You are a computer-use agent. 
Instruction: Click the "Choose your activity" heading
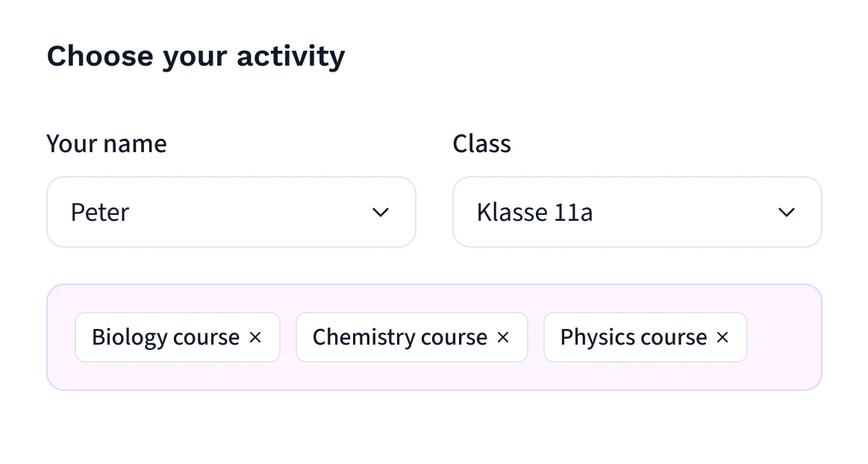196,57
